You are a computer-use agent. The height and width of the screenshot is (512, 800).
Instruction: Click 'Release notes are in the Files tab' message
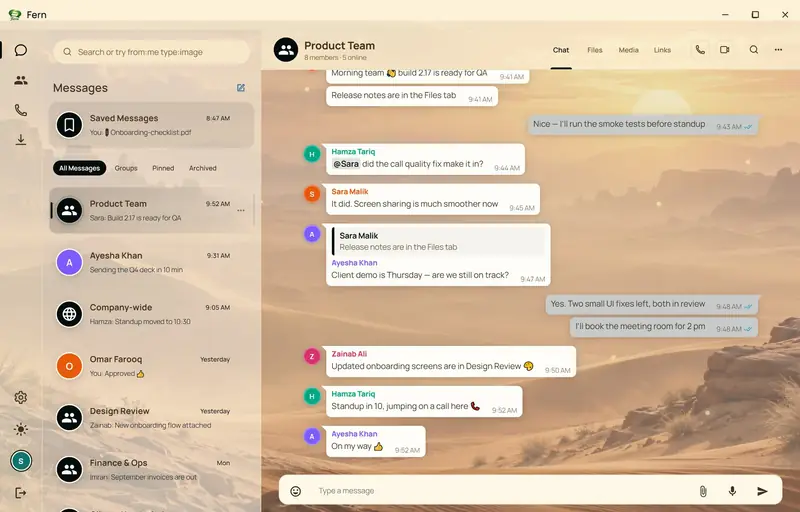click(x=412, y=96)
